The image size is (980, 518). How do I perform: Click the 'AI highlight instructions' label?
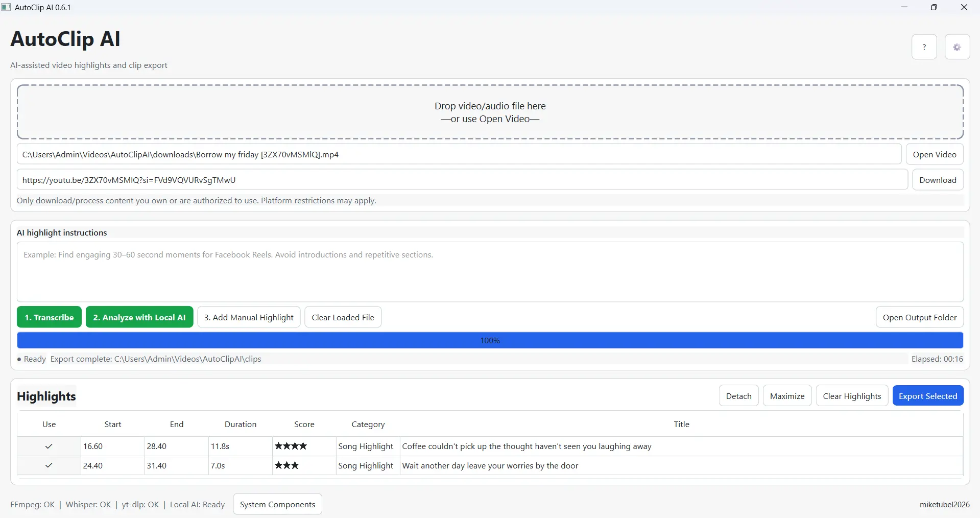point(62,233)
